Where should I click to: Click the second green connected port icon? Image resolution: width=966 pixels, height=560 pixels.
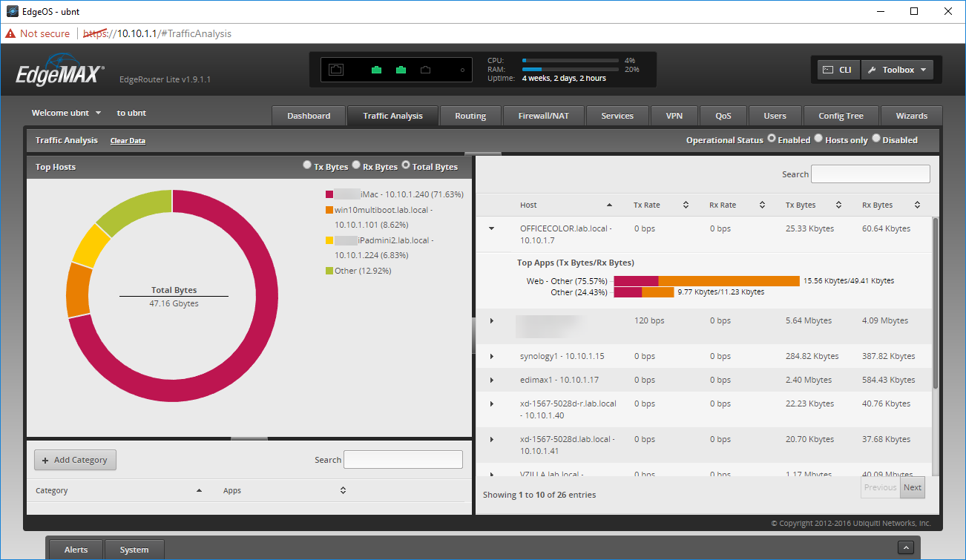tap(401, 70)
